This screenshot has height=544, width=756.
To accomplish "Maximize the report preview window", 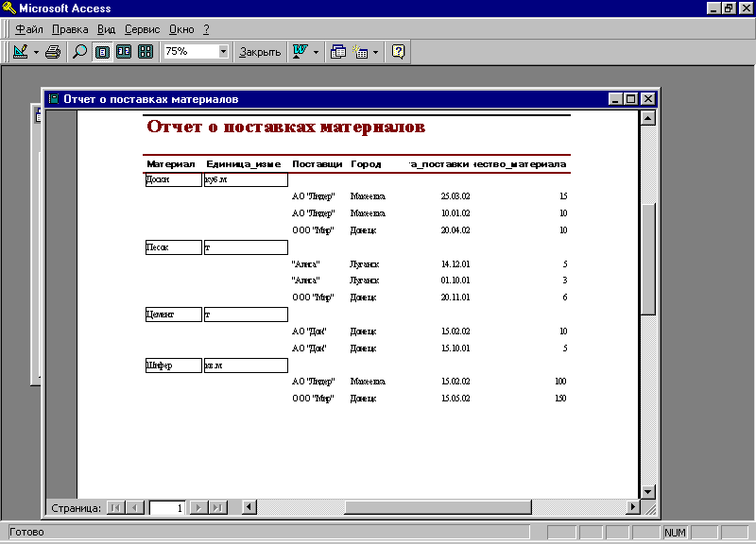I will click(x=630, y=99).
